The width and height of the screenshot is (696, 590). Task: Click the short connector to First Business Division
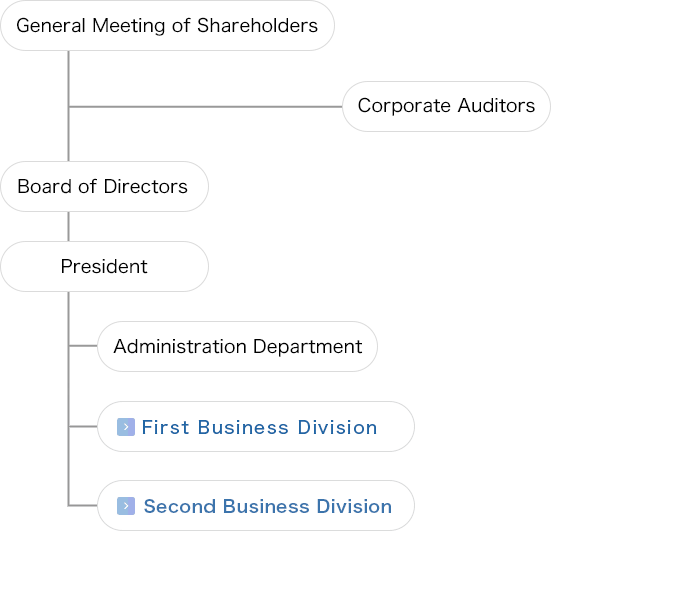click(83, 426)
